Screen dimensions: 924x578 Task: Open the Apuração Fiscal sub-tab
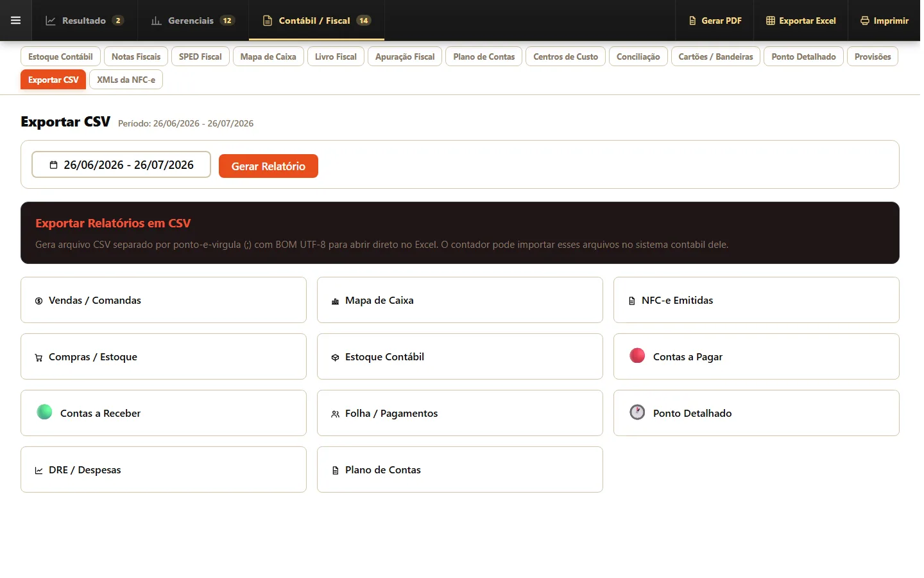(405, 57)
